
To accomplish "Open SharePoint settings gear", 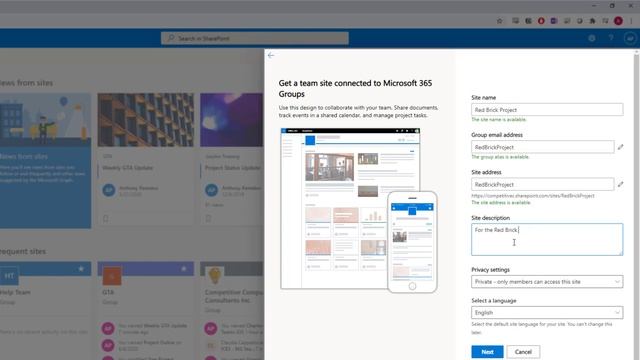I will (x=592, y=38).
